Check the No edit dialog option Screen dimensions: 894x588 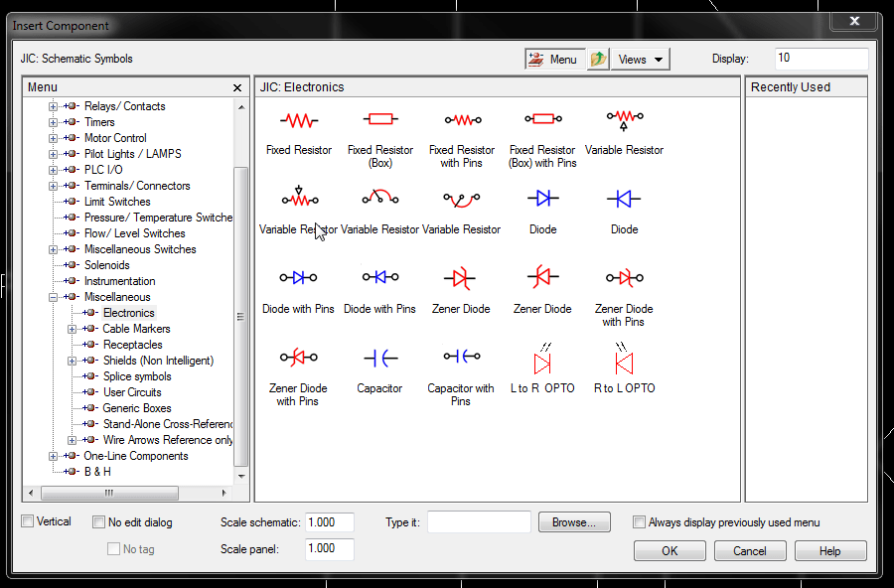coord(99,521)
